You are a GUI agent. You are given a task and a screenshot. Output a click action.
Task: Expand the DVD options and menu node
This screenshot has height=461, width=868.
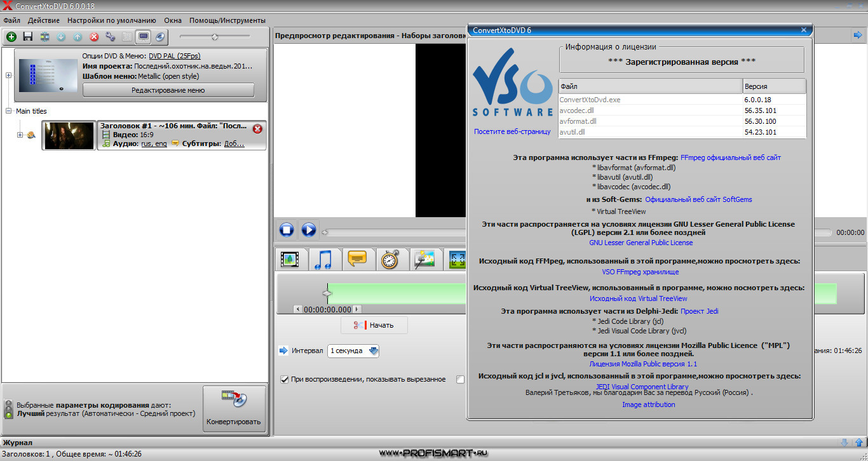tap(9, 76)
